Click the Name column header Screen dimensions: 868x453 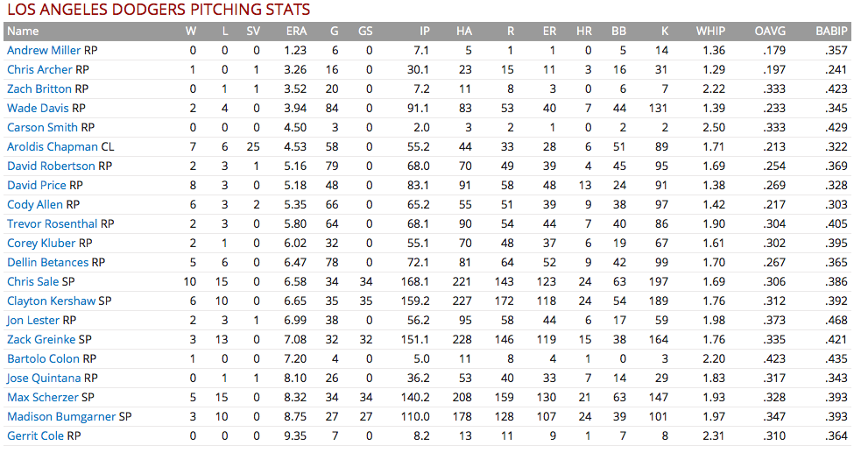pos(23,31)
